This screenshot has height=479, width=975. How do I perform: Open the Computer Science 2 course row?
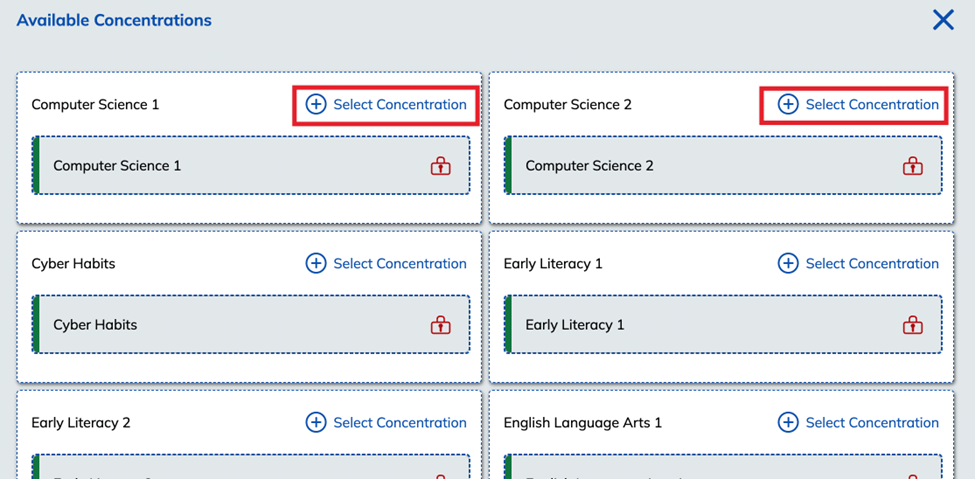click(723, 165)
